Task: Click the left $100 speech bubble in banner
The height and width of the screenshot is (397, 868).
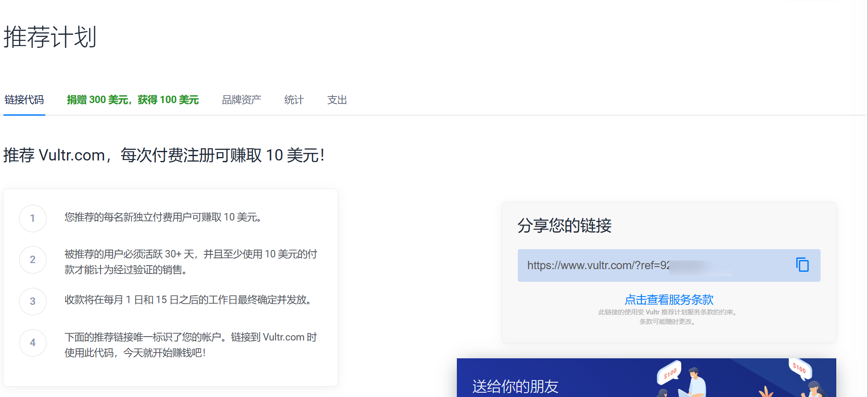Action: [x=670, y=372]
